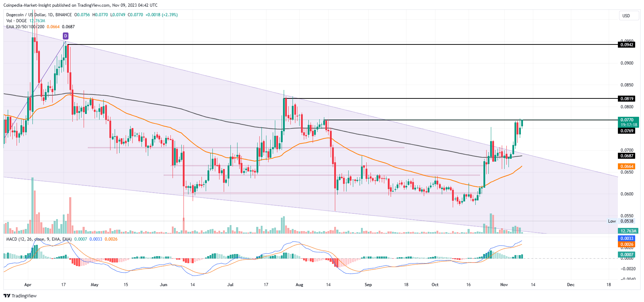Click the green 0.0770 current price label
This screenshot has width=644, height=302.
coord(627,120)
